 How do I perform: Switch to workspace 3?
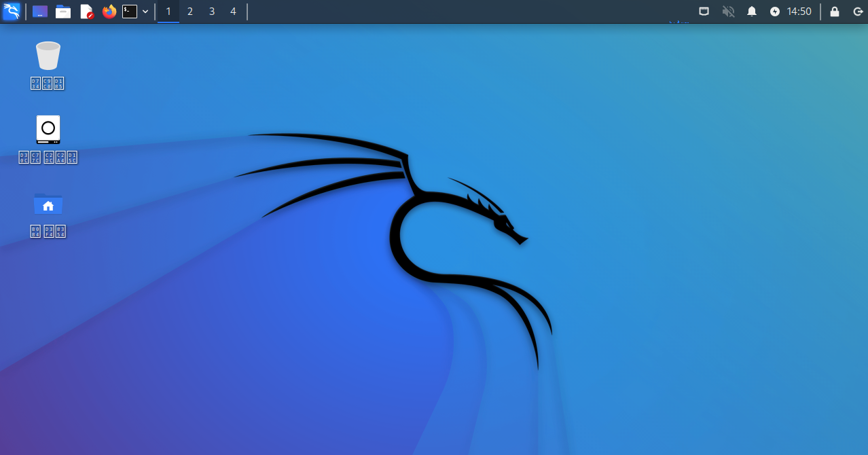[212, 12]
